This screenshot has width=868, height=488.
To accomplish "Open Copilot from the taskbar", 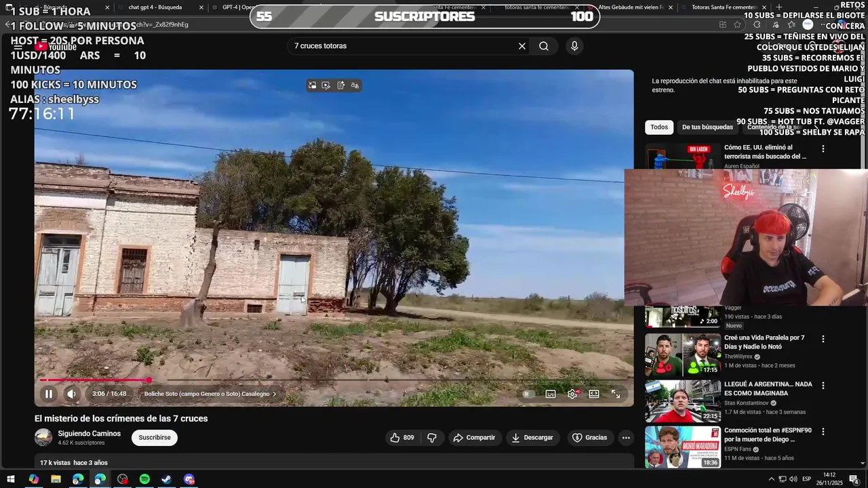I will (33, 479).
